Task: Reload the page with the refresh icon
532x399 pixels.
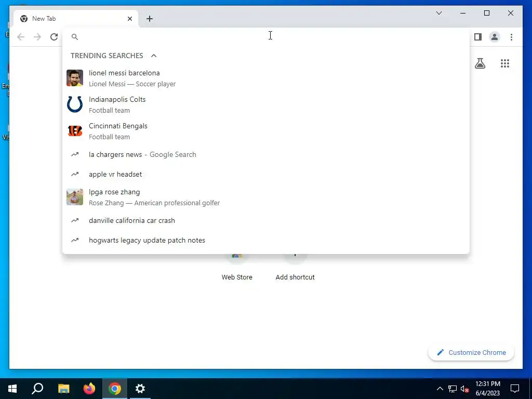Action: (x=54, y=37)
